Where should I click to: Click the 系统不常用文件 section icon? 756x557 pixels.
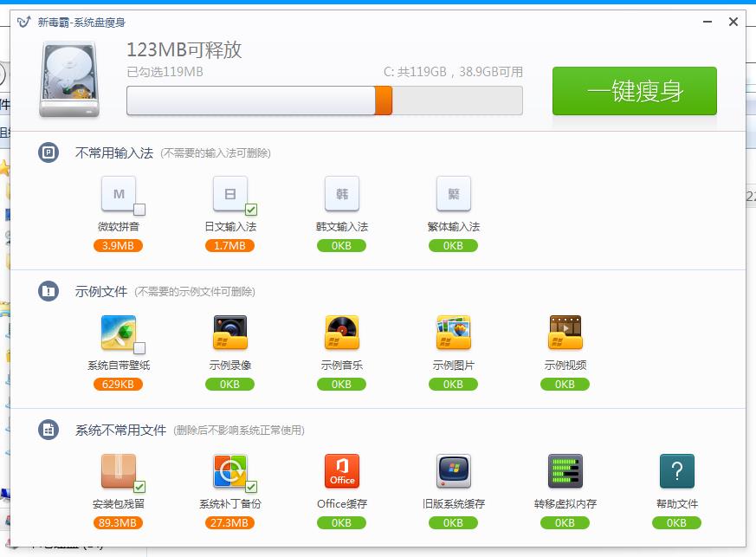pyautogui.click(x=48, y=430)
